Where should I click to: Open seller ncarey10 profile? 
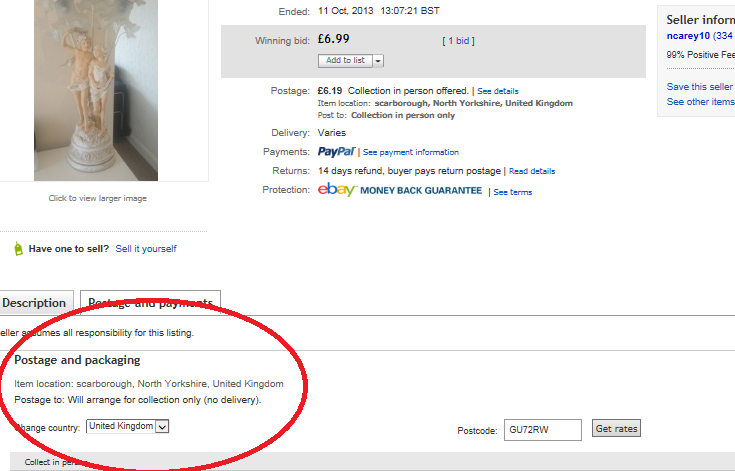(x=688, y=36)
